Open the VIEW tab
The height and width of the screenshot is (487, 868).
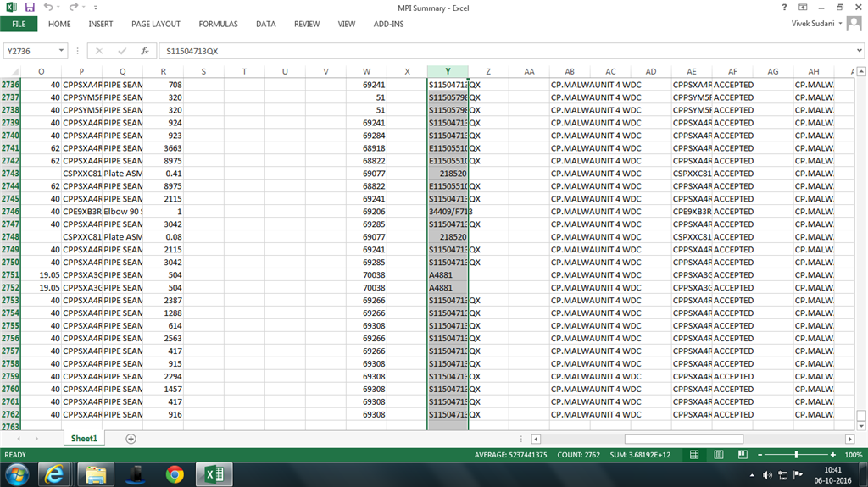(347, 24)
